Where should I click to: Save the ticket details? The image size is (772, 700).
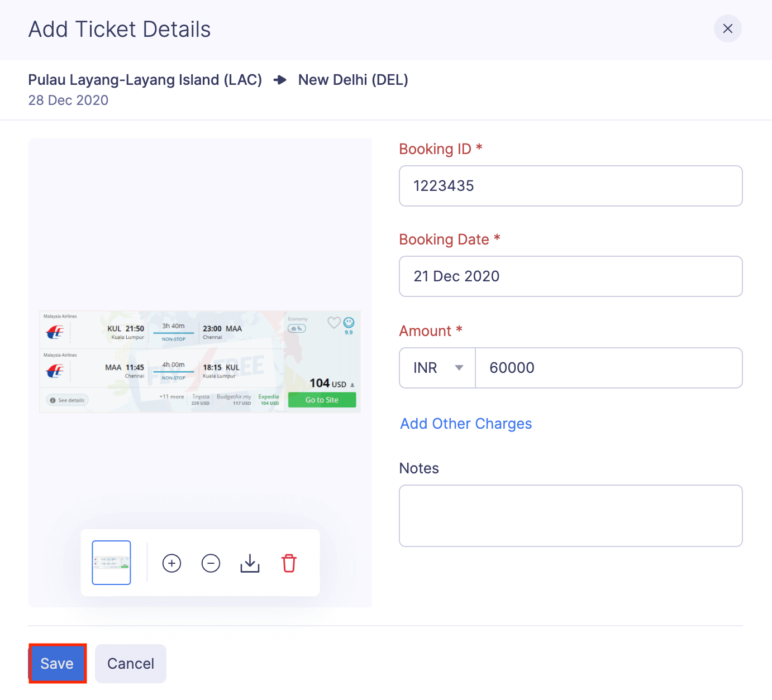[x=56, y=663]
